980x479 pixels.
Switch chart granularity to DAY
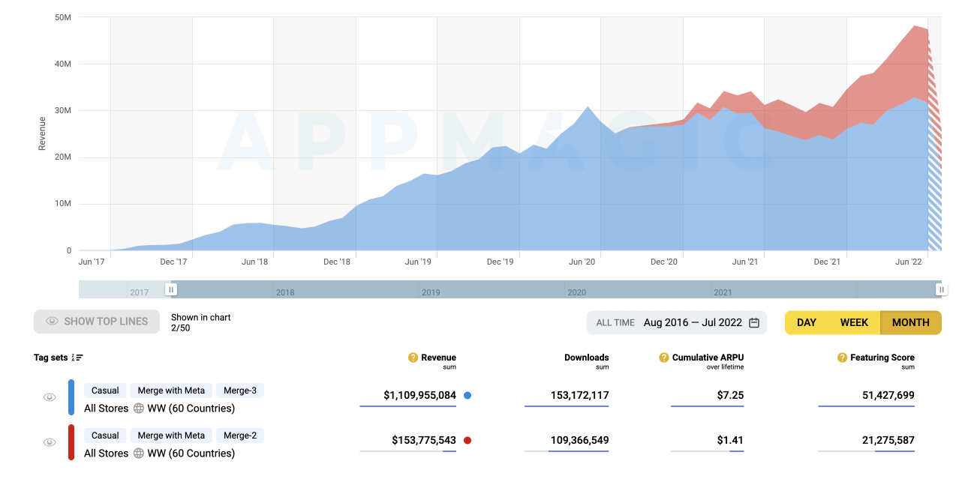coord(807,323)
